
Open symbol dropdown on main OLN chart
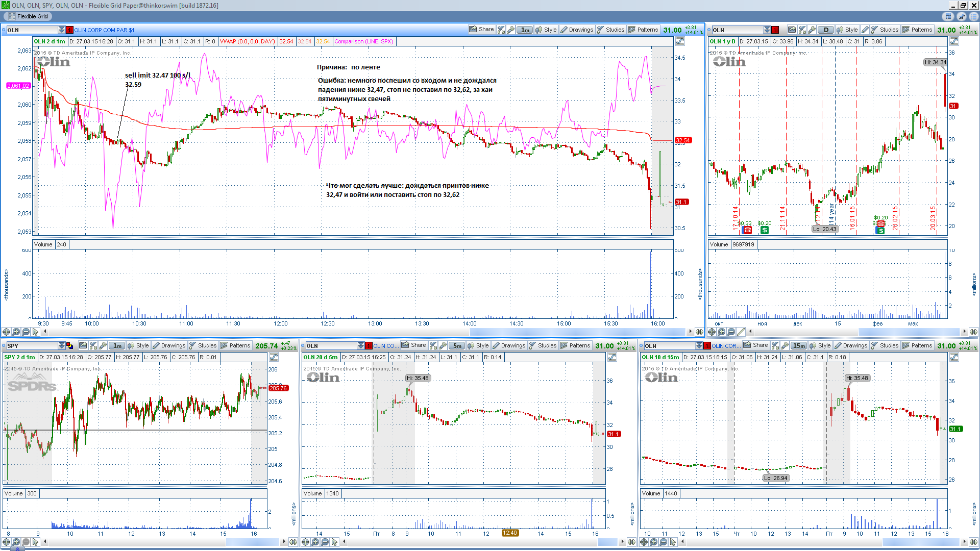pyautogui.click(x=62, y=30)
